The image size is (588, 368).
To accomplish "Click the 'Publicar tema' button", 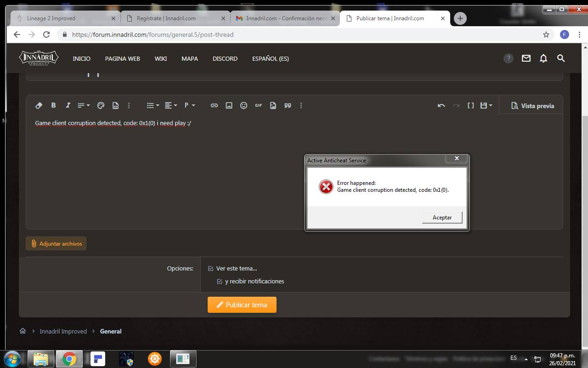I will coord(242,305).
